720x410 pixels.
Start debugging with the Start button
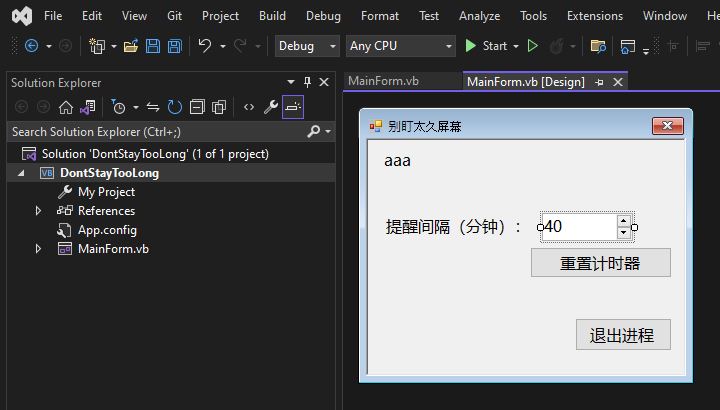pos(486,46)
